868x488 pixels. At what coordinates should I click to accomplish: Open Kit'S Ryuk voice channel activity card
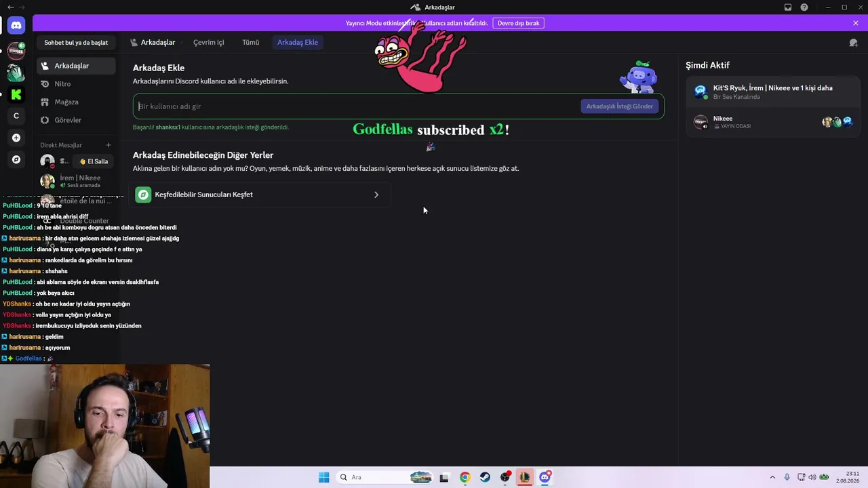pos(772,91)
